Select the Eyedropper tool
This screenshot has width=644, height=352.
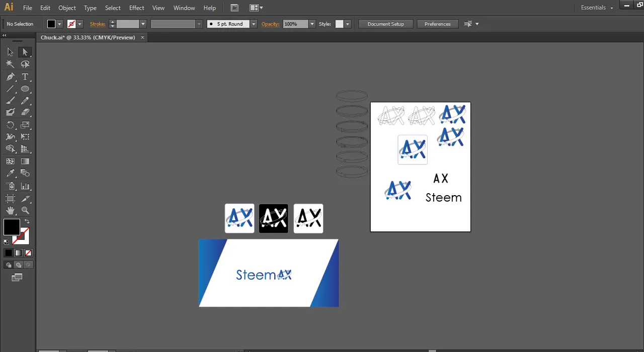click(10, 173)
